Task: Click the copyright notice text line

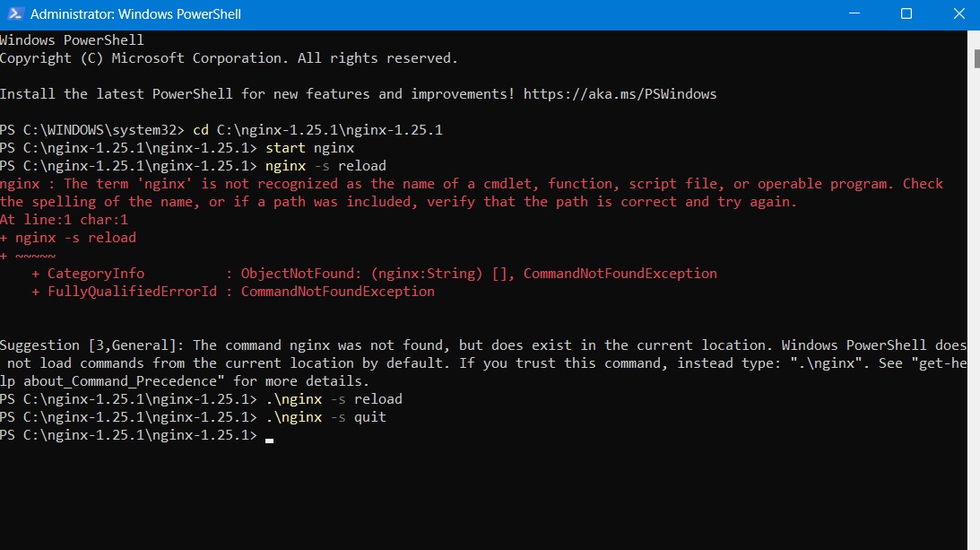Action: coord(229,57)
